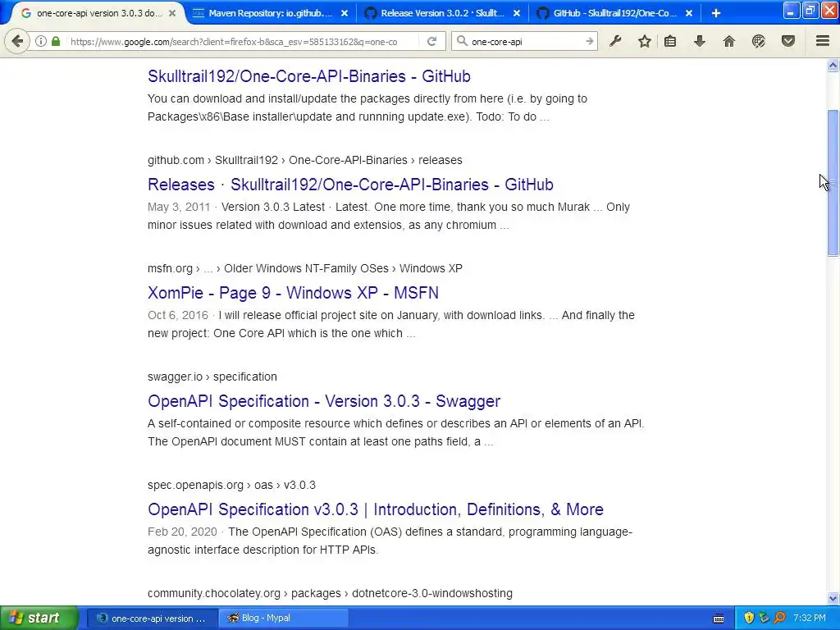Click msfn.org Windows XP breadcrumb text
The image size is (840, 630).
(x=305, y=268)
